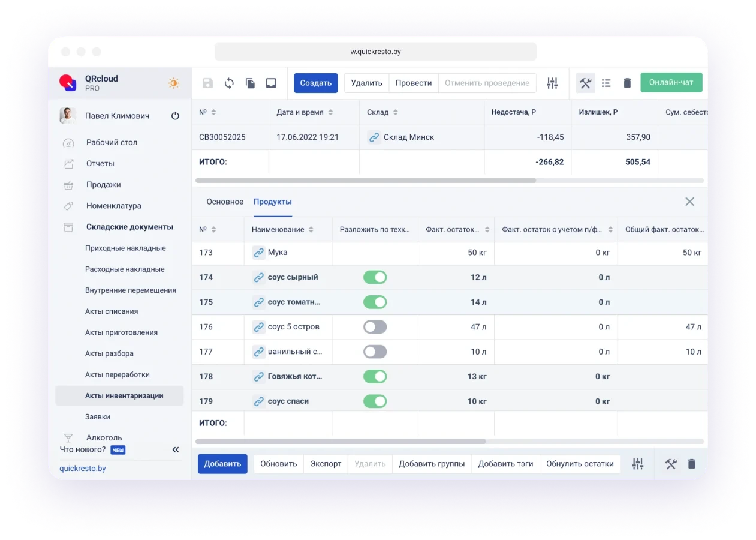Click the power logout icon beside Павел Климович

click(x=175, y=116)
